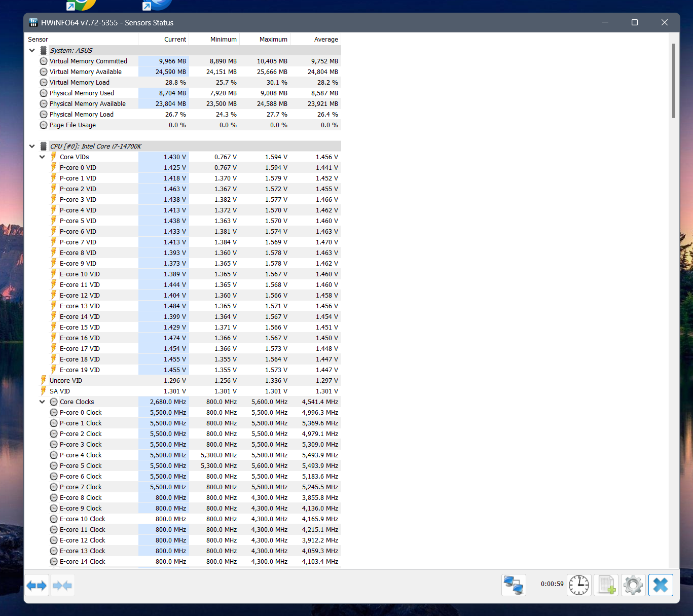Click the Maximum column header
The image size is (693, 616).
coord(265,39)
